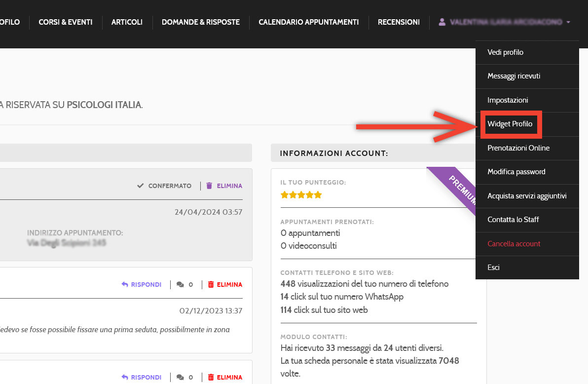Log out via Esci menu item

[493, 268]
